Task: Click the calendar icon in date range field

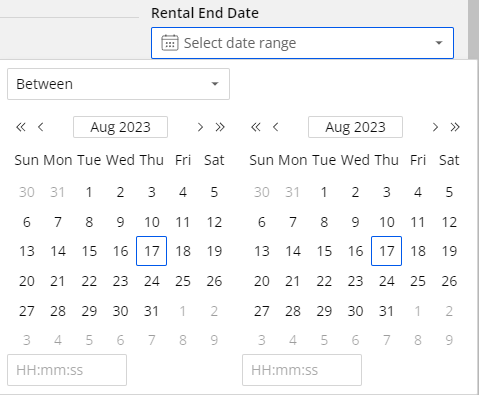Action: point(170,43)
